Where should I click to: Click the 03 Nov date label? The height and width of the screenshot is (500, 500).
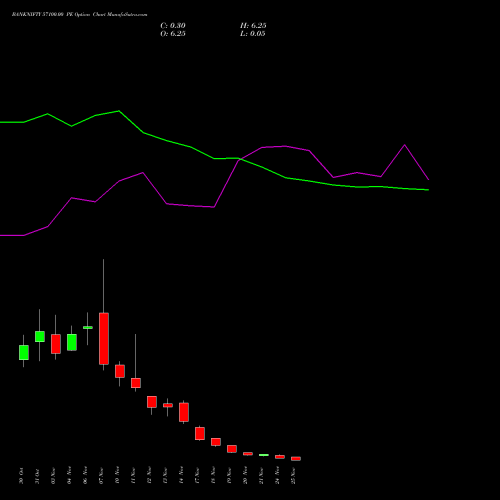(53, 476)
